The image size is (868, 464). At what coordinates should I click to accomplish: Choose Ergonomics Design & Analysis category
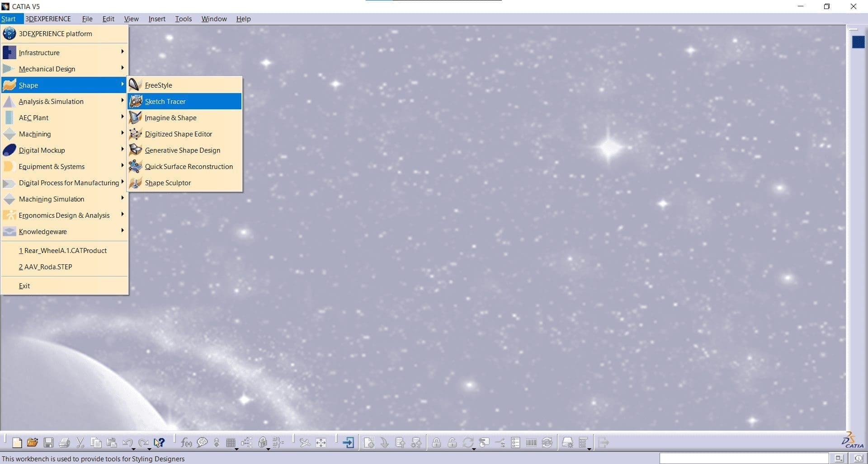coord(64,215)
